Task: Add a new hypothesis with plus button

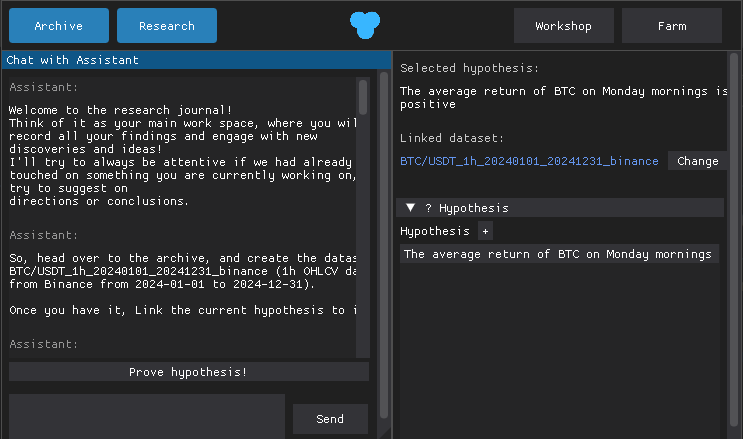Action: [485, 231]
